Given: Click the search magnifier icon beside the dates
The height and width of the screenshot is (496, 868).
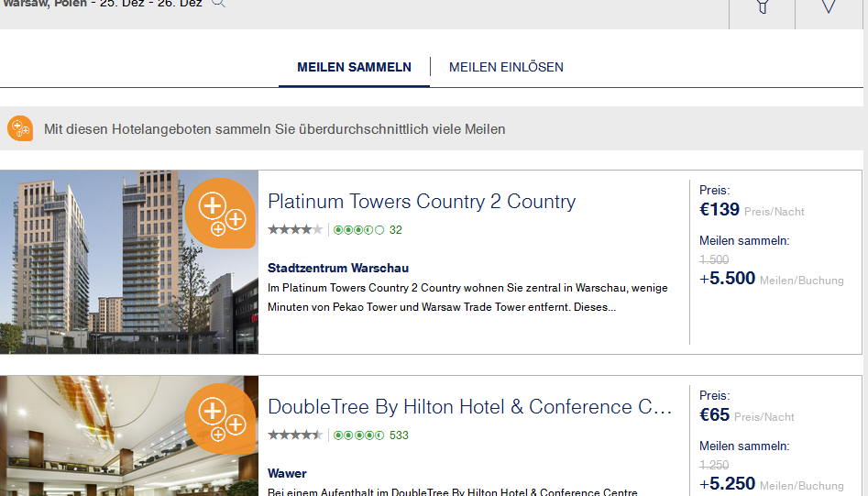Looking at the screenshot, I should (x=218, y=3).
